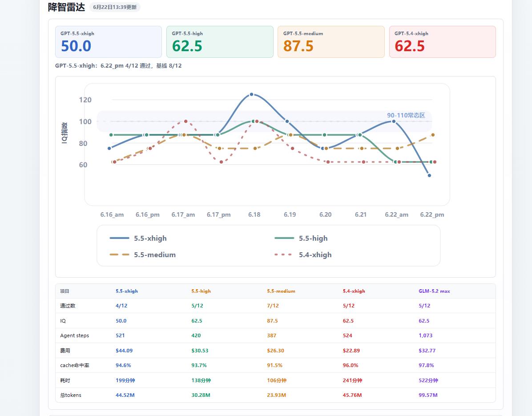The height and width of the screenshot is (416, 532).
Task: Click the 5.4-xhigh low point at 6.17_pm
Action: tap(221, 162)
